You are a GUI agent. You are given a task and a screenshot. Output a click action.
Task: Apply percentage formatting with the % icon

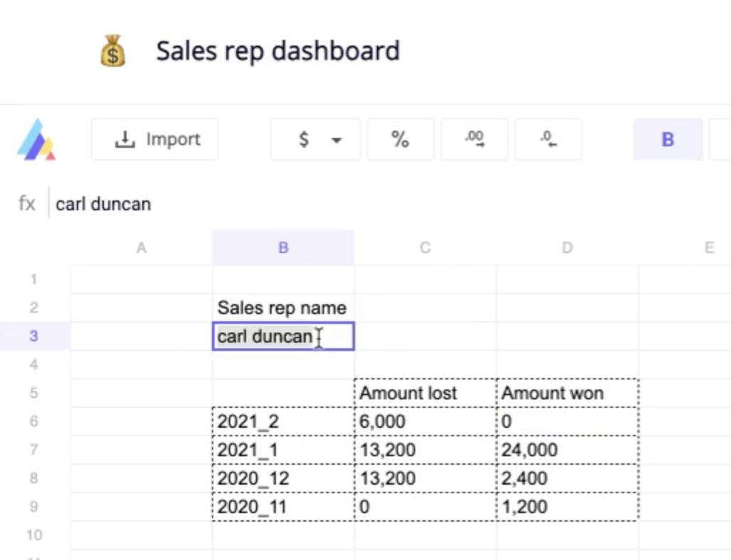click(x=400, y=139)
